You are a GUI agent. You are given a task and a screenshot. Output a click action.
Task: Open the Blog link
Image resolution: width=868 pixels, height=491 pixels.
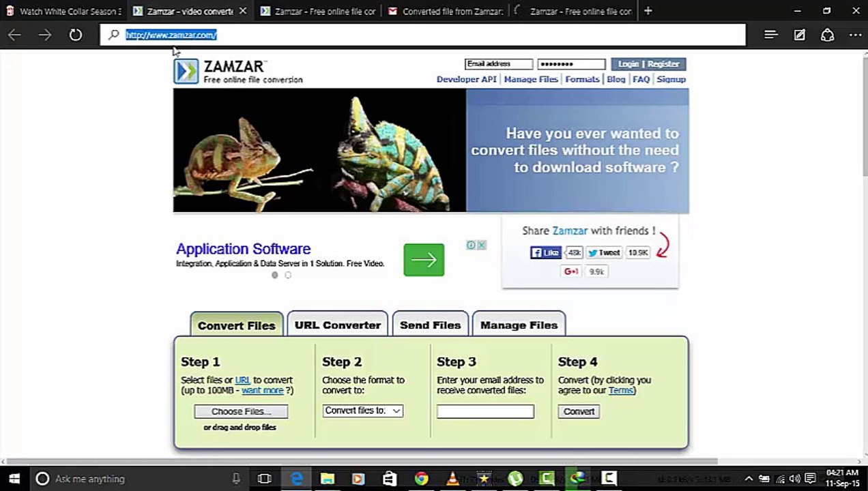[x=616, y=79]
